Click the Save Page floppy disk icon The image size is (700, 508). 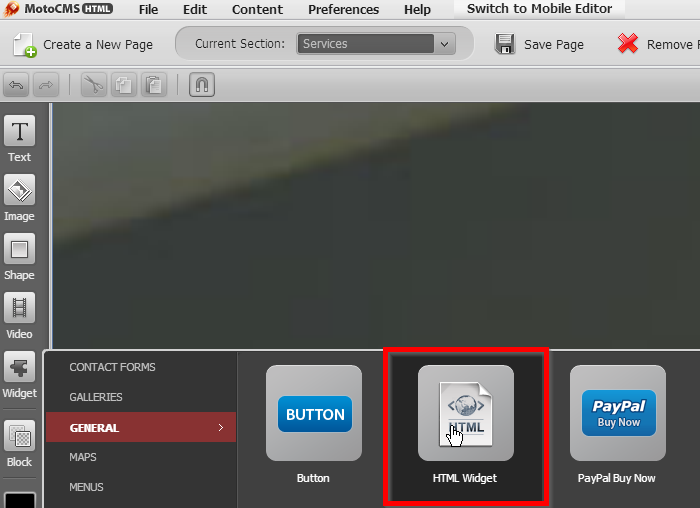(505, 44)
